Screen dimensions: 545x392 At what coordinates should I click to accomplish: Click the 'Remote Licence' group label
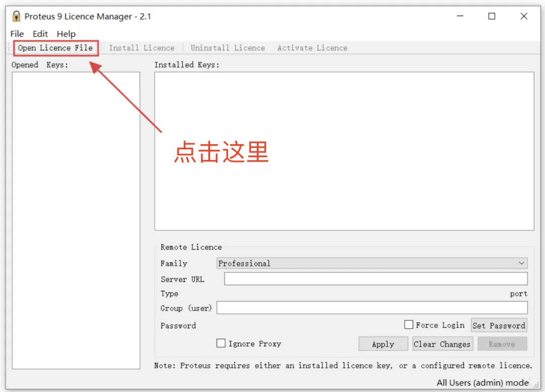tap(191, 247)
